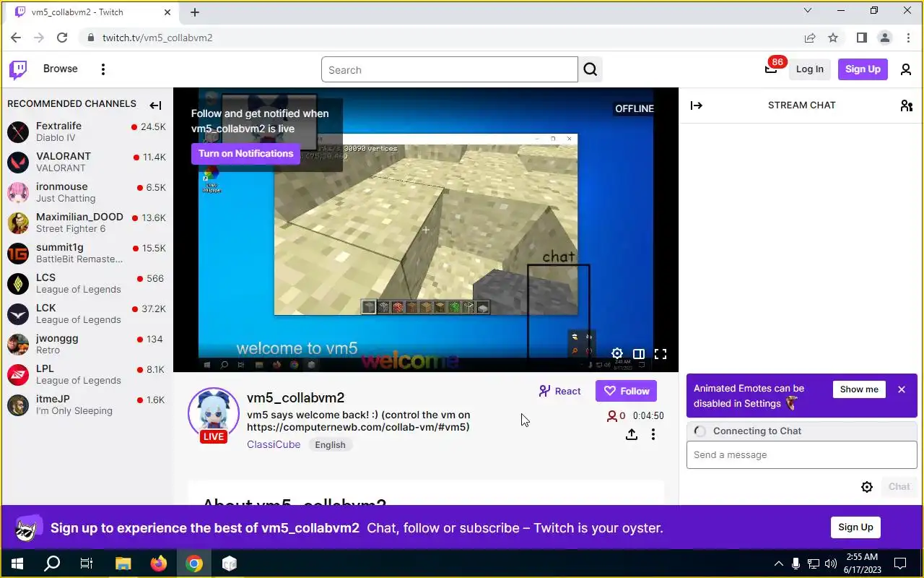Click the Twitch home logo
924x578 pixels.
[x=18, y=69]
